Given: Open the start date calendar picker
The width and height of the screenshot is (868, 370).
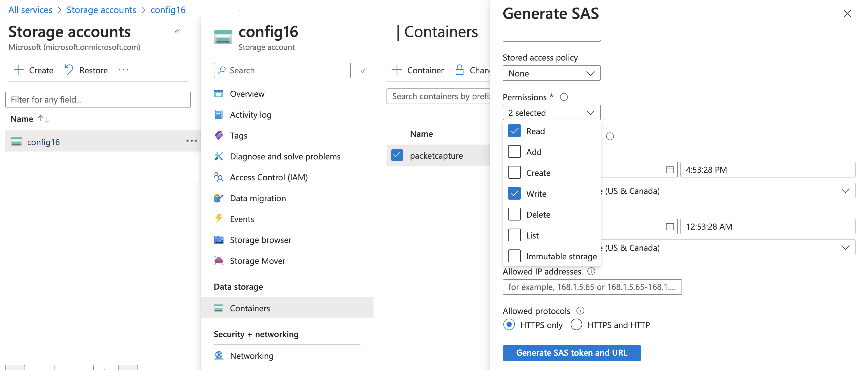Looking at the screenshot, I should point(670,170).
